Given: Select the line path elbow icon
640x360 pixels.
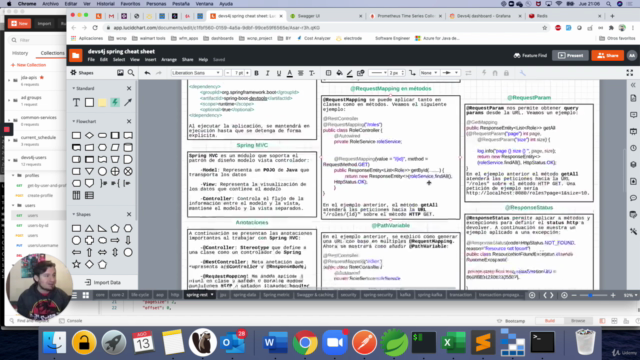Looking at the screenshot, I should tap(412, 73).
